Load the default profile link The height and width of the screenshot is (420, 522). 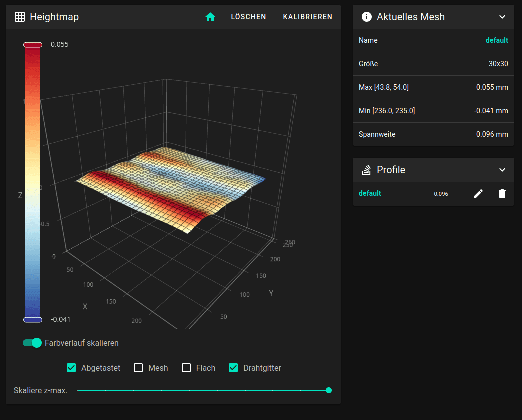pos(370,193)
